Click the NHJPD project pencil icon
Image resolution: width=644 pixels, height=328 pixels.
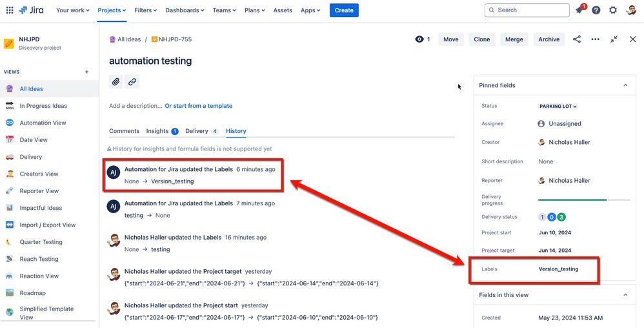tap(8, 43)
